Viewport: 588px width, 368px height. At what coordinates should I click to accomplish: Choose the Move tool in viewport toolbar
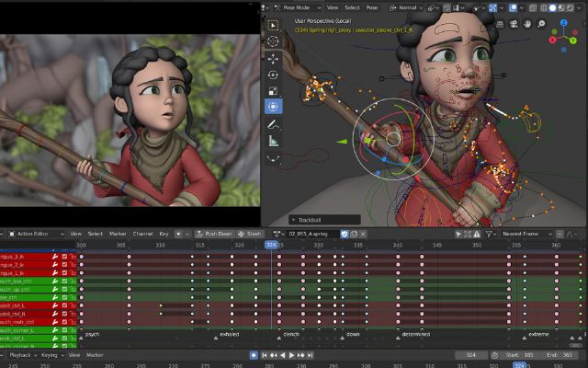coord(273,58)
